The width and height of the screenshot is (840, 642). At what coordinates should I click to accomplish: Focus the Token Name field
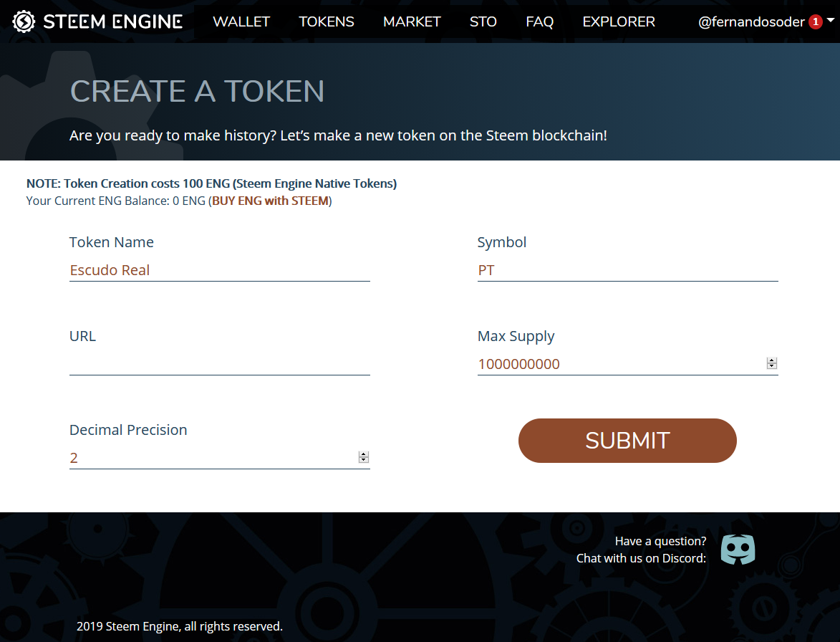(x=220, y=270)
